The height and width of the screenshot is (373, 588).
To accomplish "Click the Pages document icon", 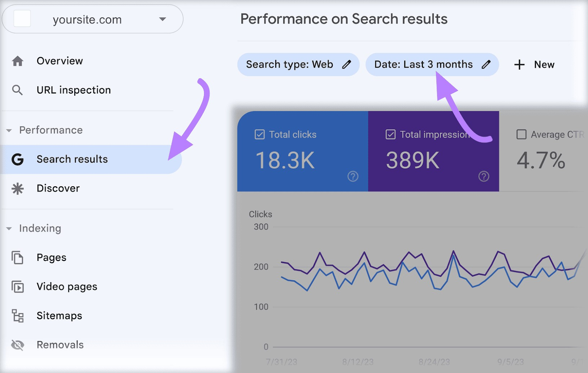I will click(x=17, y=257).
